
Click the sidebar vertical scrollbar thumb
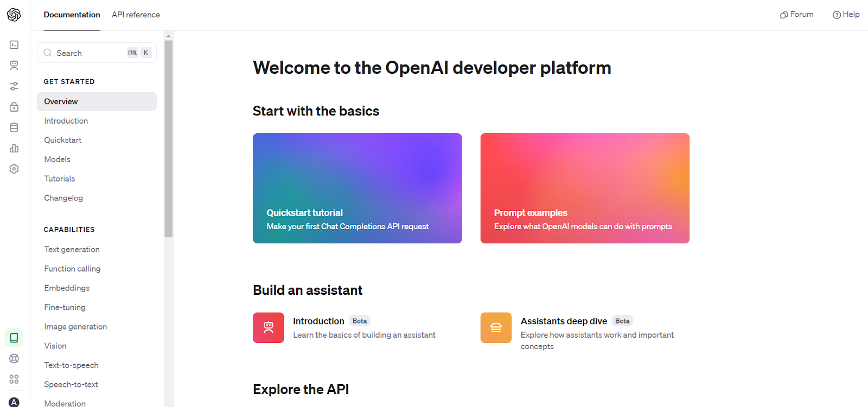click(x=169, y=139)
